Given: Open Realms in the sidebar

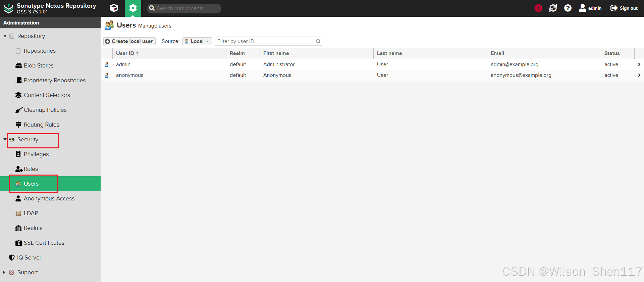Looking at the screenshot, I should click(33, 228).
